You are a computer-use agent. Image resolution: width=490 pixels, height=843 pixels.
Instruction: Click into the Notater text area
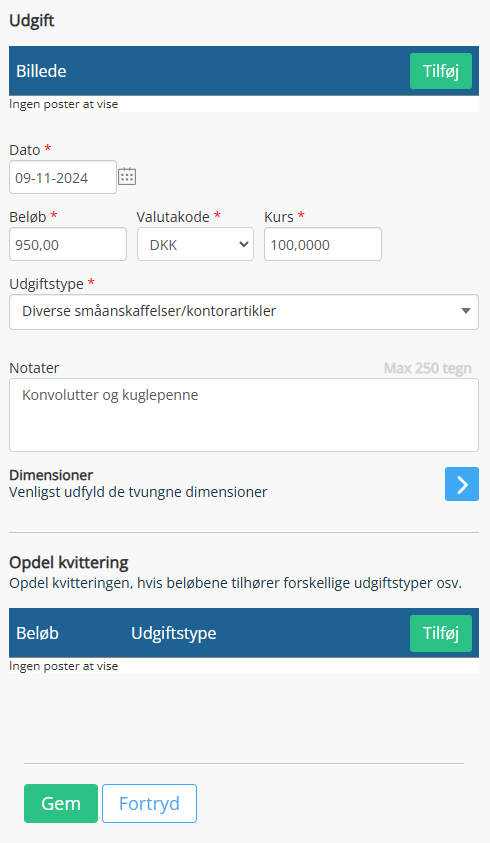point(244,415)
